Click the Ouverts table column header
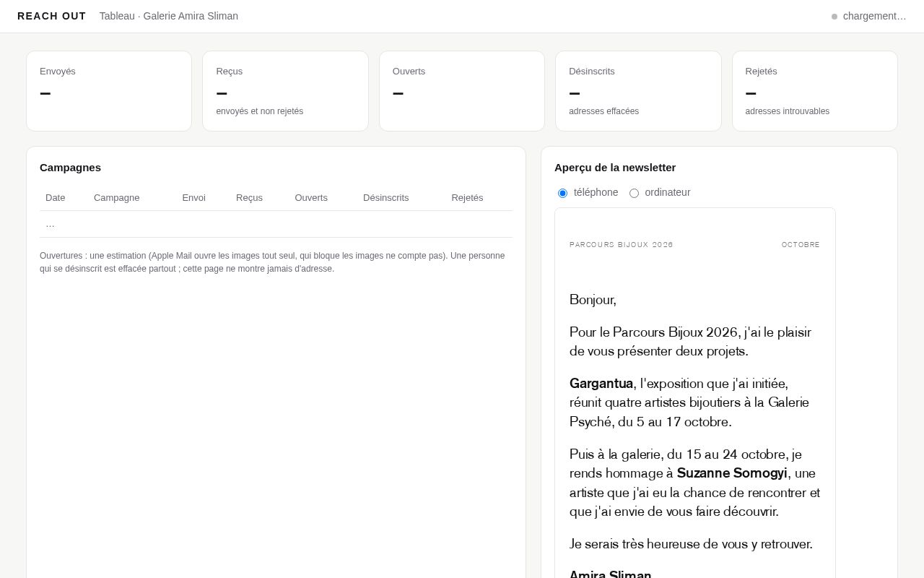 pos(311,197)
